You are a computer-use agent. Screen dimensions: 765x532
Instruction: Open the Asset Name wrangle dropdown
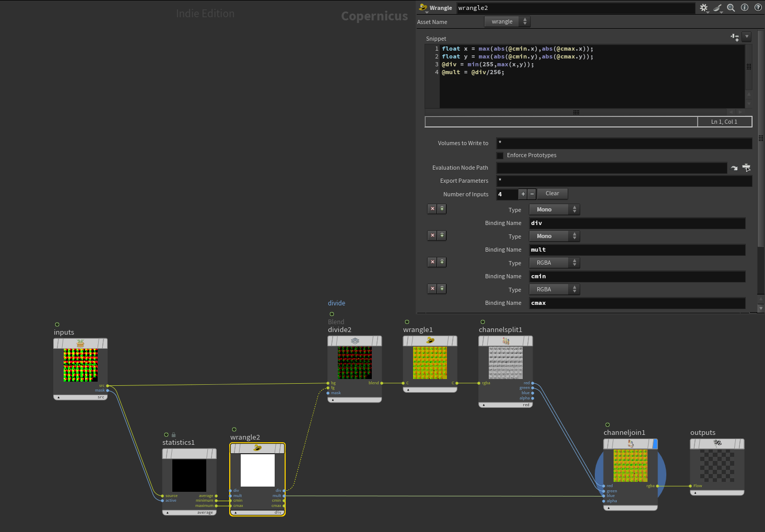507,21
